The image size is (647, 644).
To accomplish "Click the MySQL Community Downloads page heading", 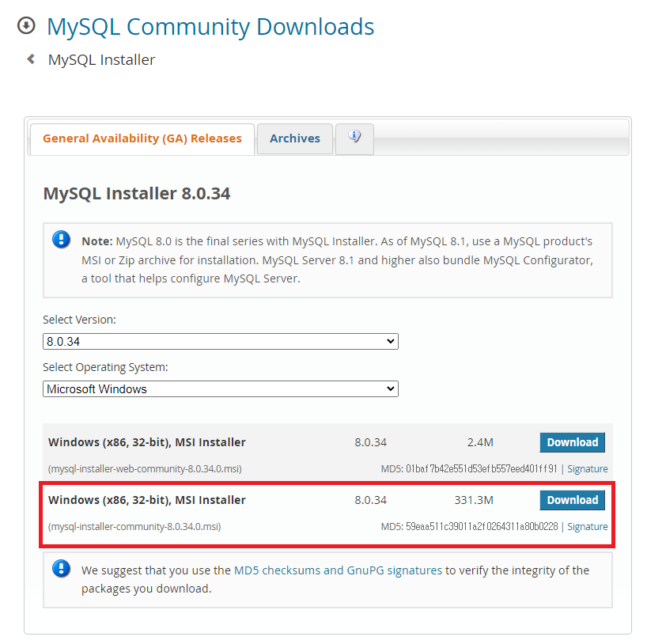I will click(x=210, y=26).
